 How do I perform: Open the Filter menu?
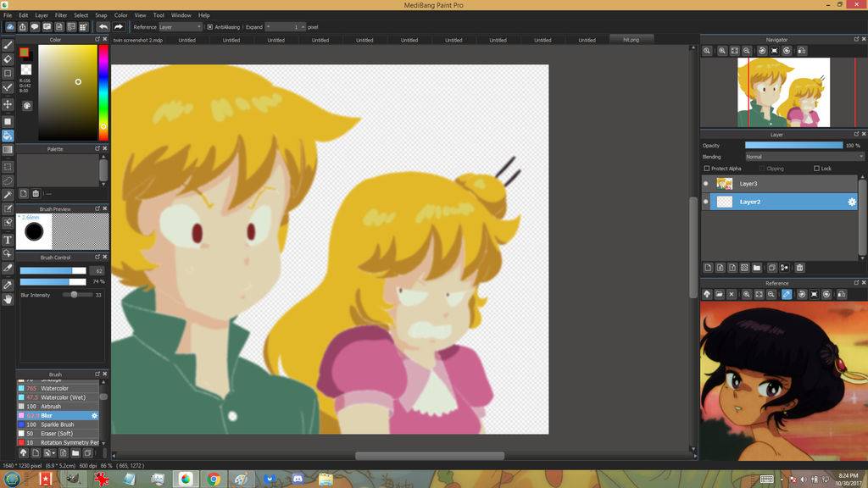point(61,15)
